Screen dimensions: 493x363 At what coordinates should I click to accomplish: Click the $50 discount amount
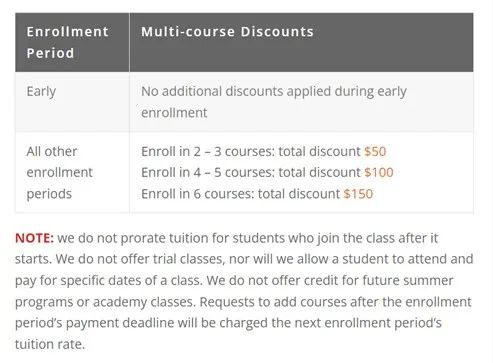point(375,151)
